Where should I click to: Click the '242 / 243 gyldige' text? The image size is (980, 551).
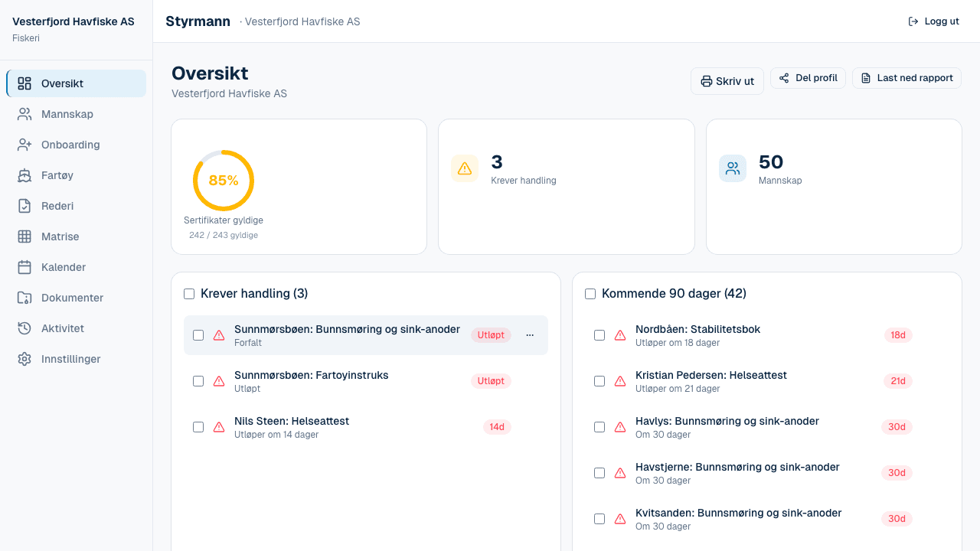coord(224,235)
